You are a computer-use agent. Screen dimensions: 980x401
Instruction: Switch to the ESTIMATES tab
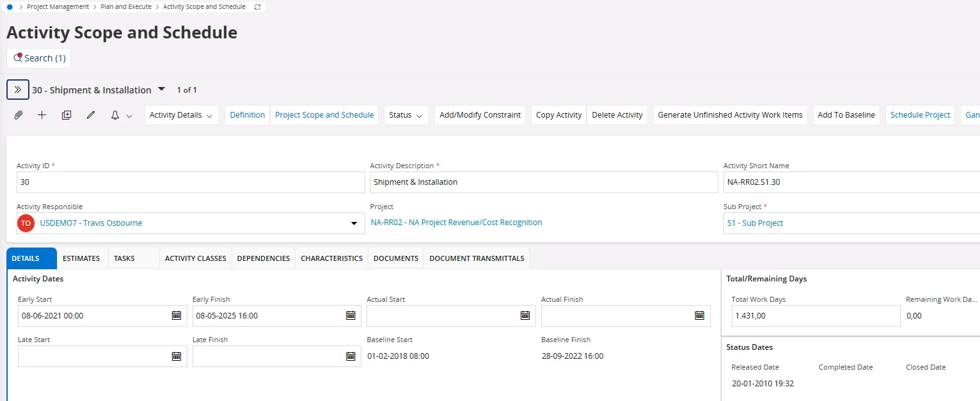point(81,258)
